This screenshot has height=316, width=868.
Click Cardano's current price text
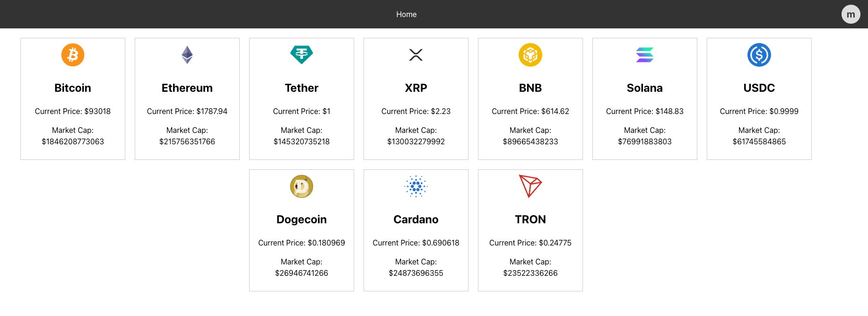point(416,243)
